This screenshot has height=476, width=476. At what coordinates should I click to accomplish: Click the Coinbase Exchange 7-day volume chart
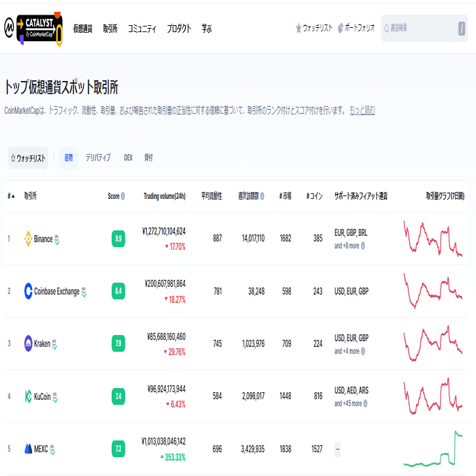click(433, 291)
